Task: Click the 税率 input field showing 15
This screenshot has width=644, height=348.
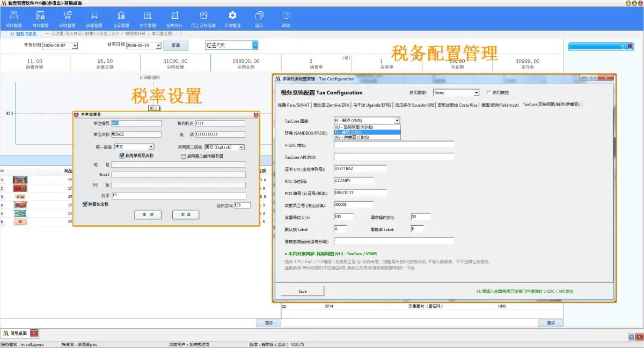Action: coord(178,196)
